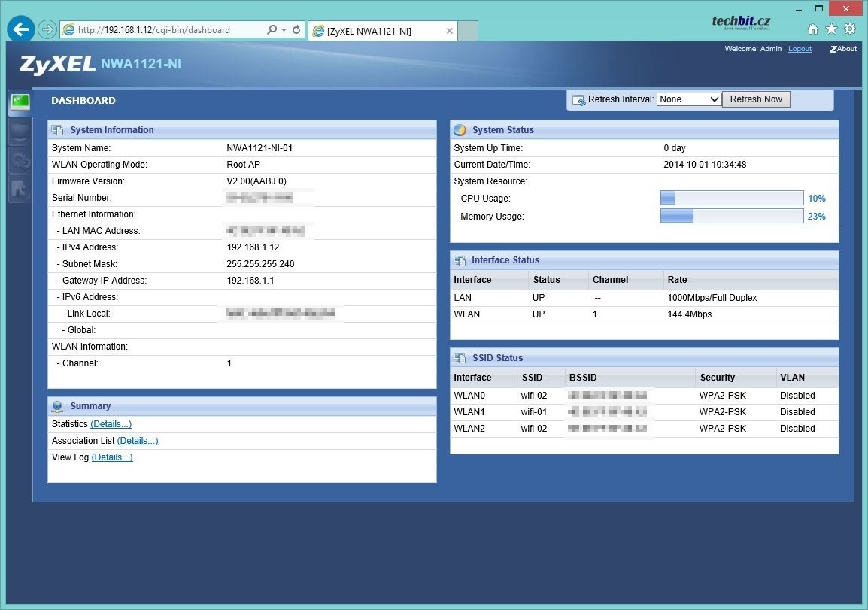Click the browser Back arrow button
This screenshot has height=610, width=868.
coord(21,29)
